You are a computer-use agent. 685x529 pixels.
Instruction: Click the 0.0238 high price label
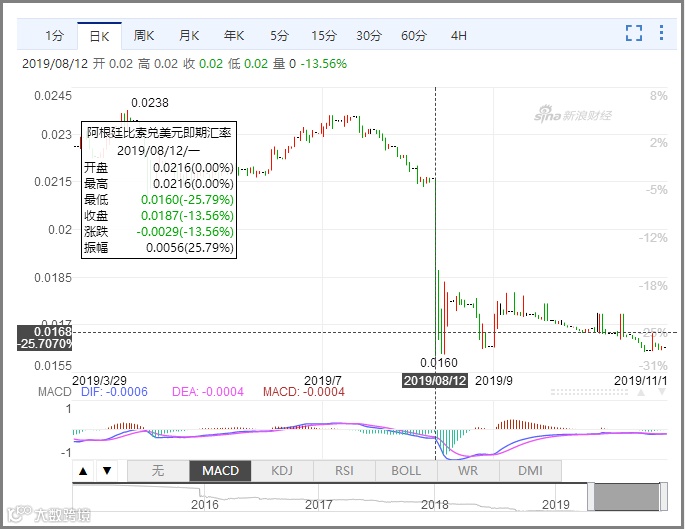150,103
